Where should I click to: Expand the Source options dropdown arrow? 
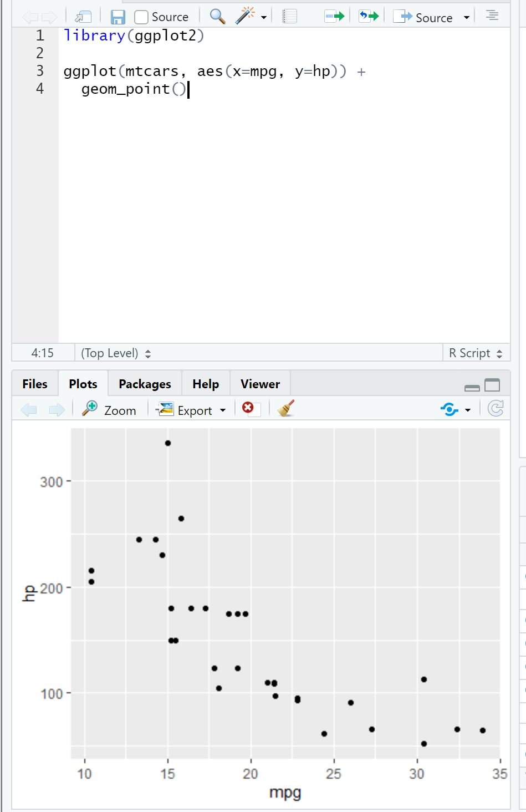467,18
